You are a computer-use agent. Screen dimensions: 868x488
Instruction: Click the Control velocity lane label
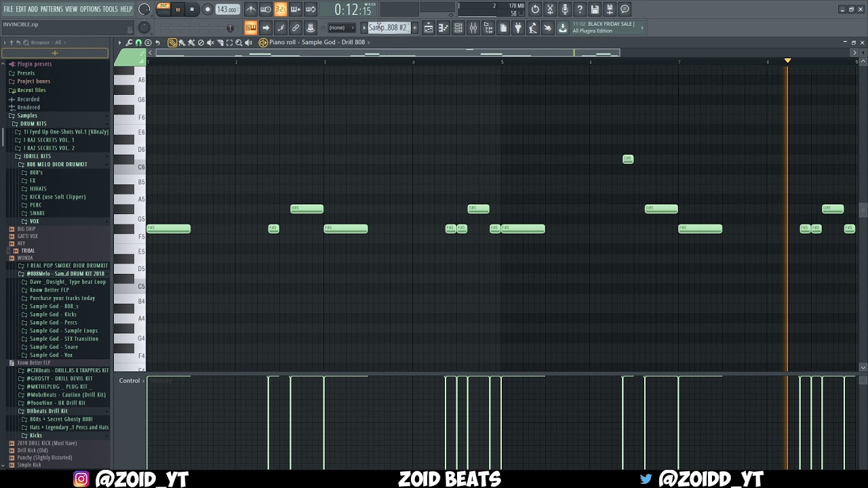[130, 381]
